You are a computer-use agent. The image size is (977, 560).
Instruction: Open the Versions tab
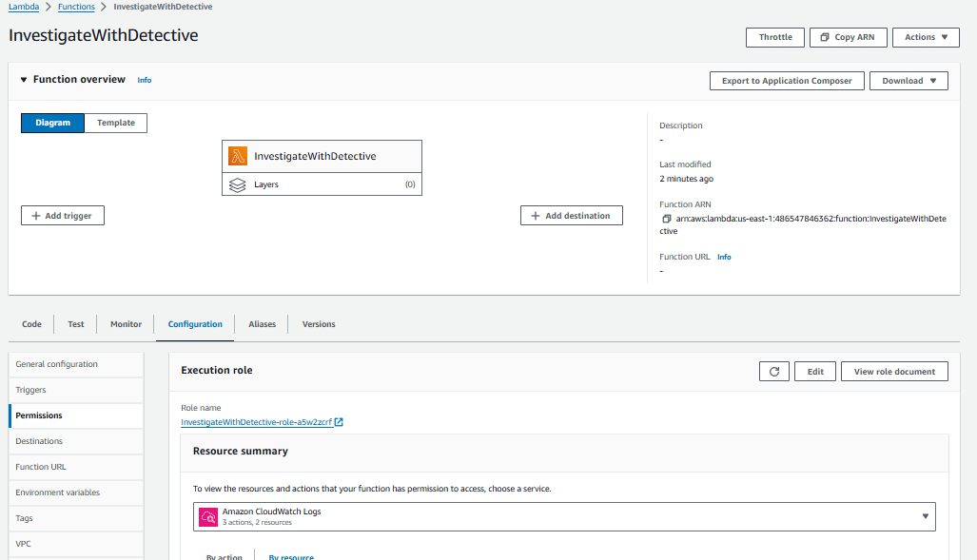(319, 324)
